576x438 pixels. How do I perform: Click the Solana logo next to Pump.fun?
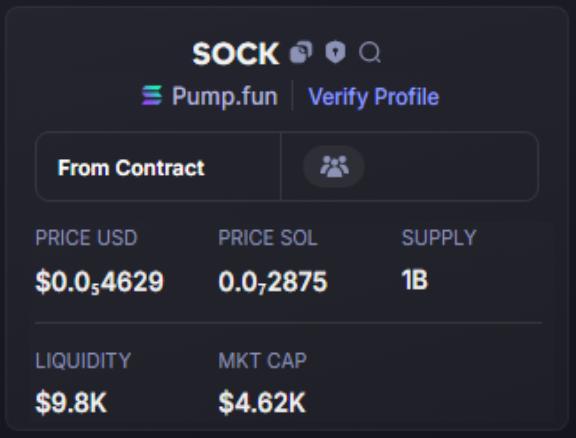pos(152,96)
